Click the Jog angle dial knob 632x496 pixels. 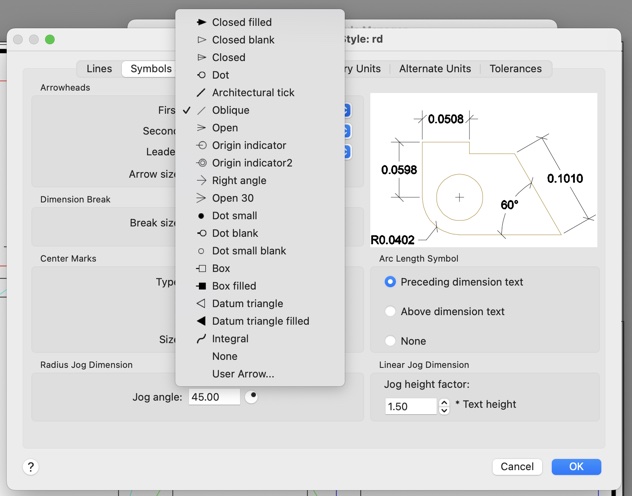tap(252, 396)
